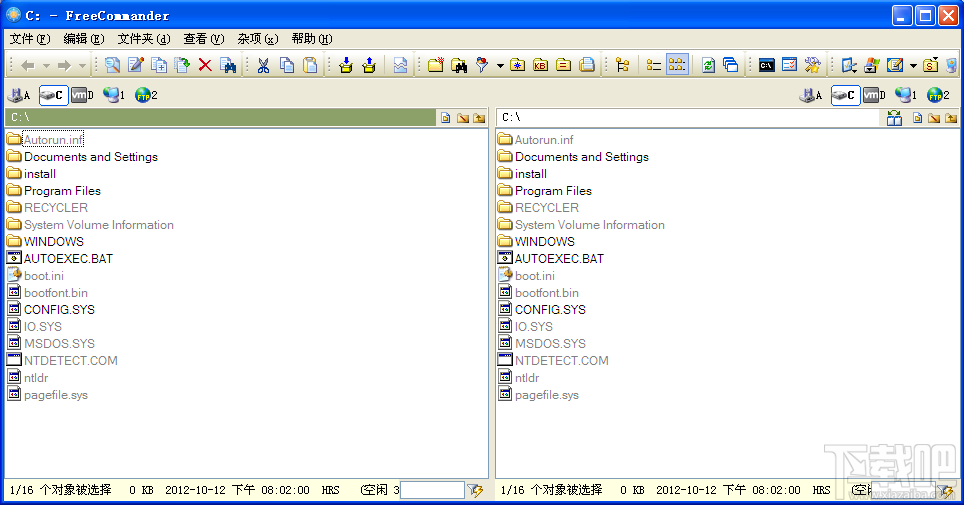The height and width of the screenshot is (505, 964).
Task: Click the search files document-binoculars icon
Action: 228,65
